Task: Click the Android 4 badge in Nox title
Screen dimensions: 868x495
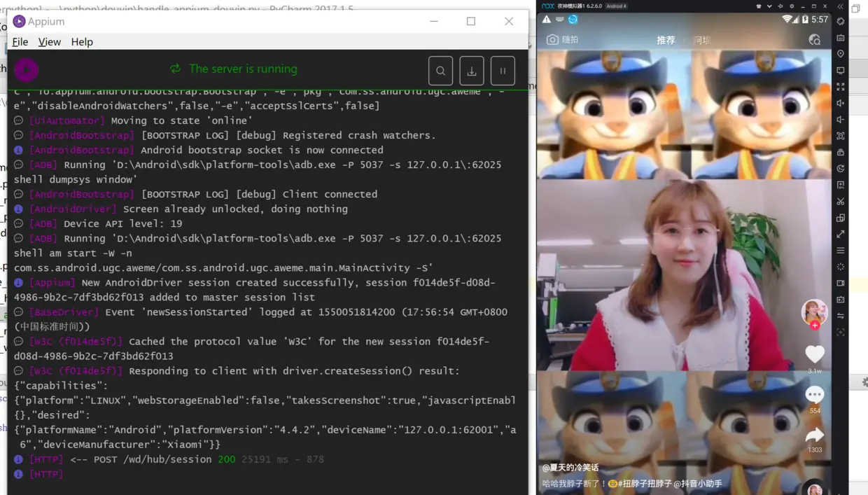Action: [x=616, y=6]
